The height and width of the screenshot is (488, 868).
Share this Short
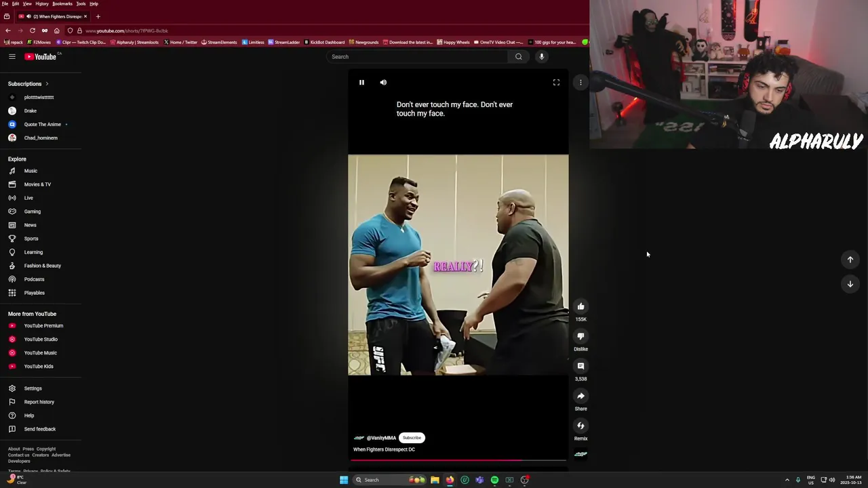(x=580, y=396)
